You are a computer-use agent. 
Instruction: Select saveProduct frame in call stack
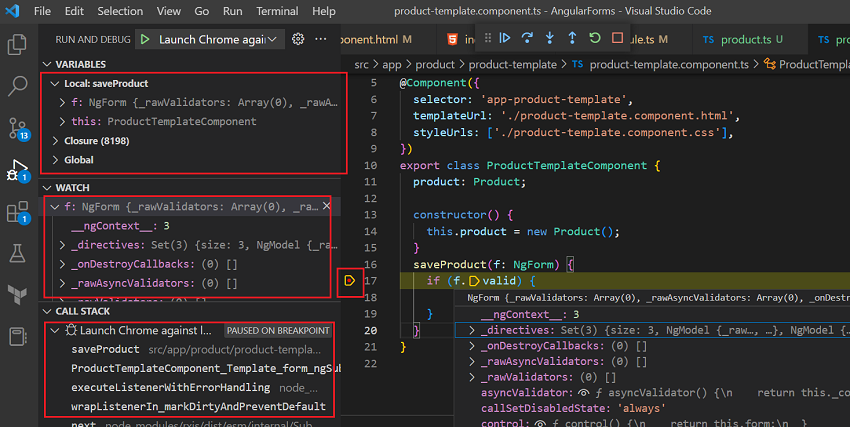[105, 349]
